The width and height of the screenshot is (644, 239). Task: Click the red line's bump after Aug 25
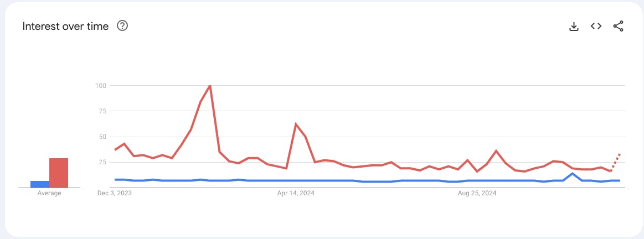coord(496,150)
